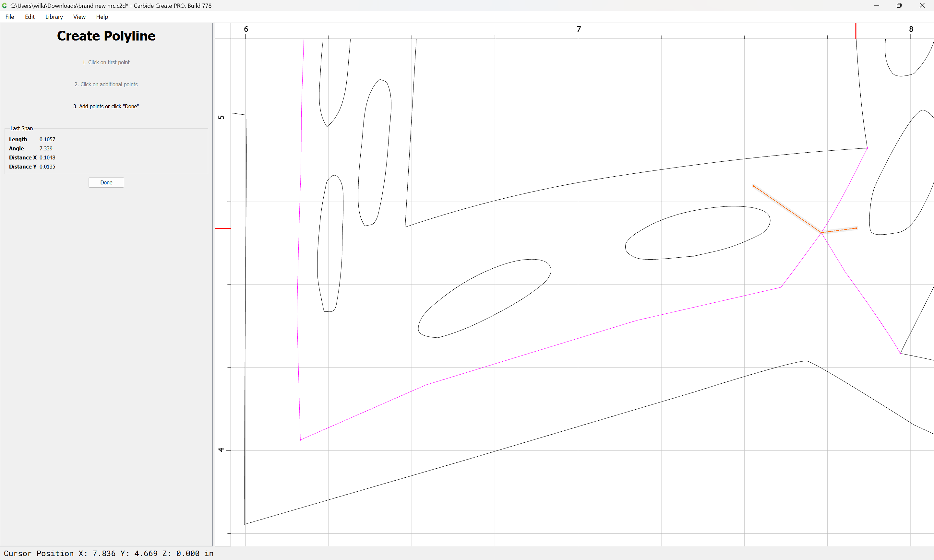Open the Edit menu

(30, 17)
